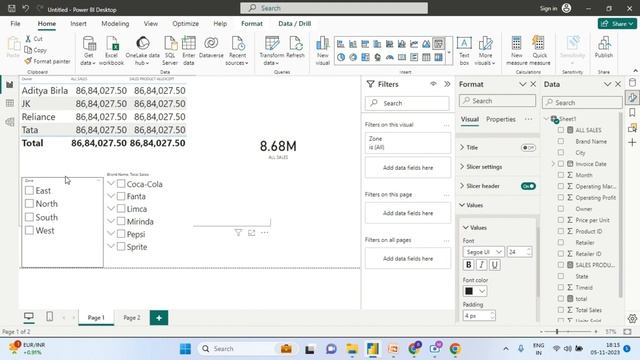Click the Copy command
Viewport: 640px width, 360px height.
tap(36, 50)
